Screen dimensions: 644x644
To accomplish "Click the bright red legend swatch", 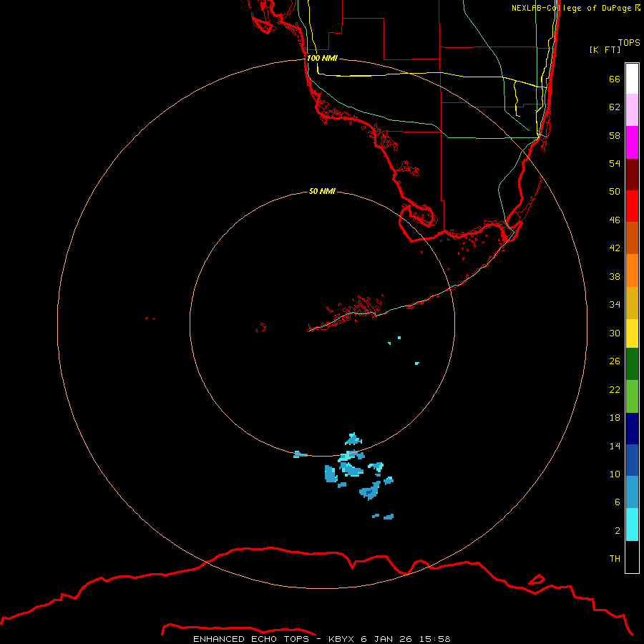I will pos(632,206).
